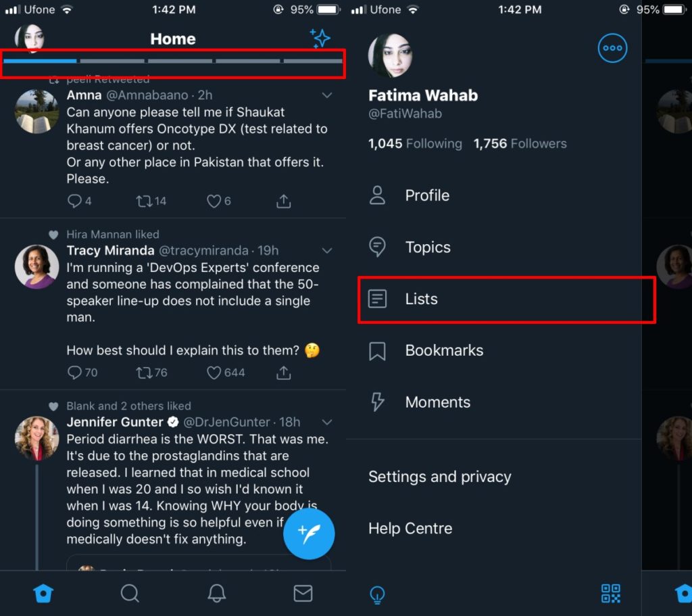
Task: Select the Home tab icon
Action: (x=43, y=592)
